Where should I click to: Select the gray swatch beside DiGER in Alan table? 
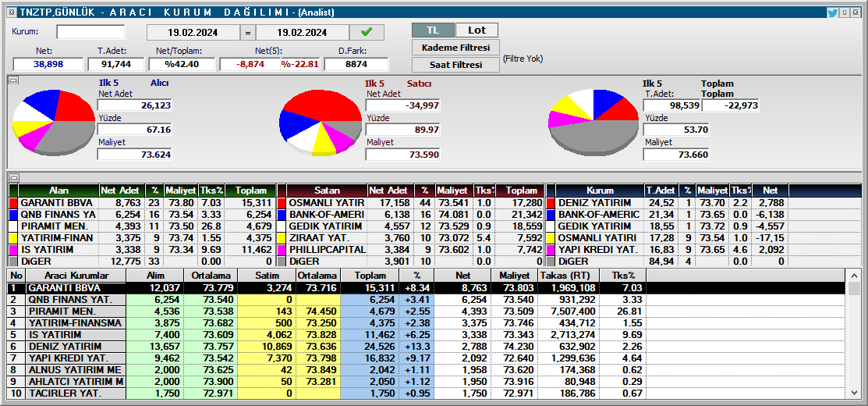point(13,261)
